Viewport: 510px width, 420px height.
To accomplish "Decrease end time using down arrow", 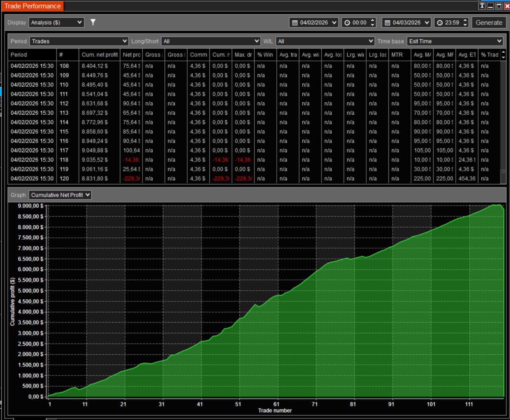I will tap(465, 25).
